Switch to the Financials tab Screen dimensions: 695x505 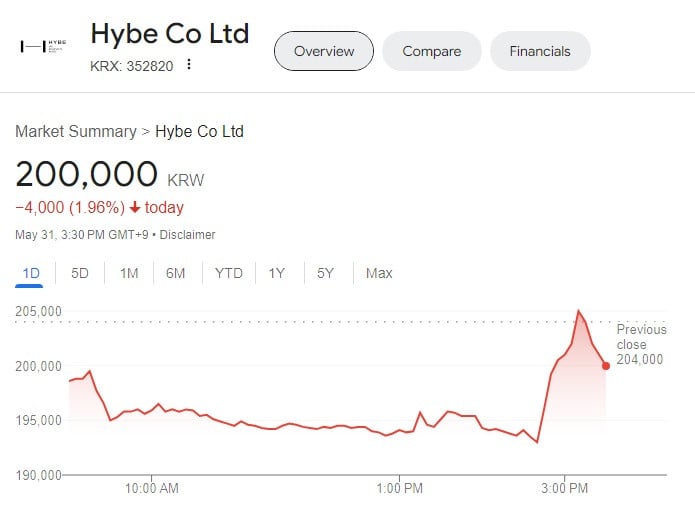tap(539, 51)
